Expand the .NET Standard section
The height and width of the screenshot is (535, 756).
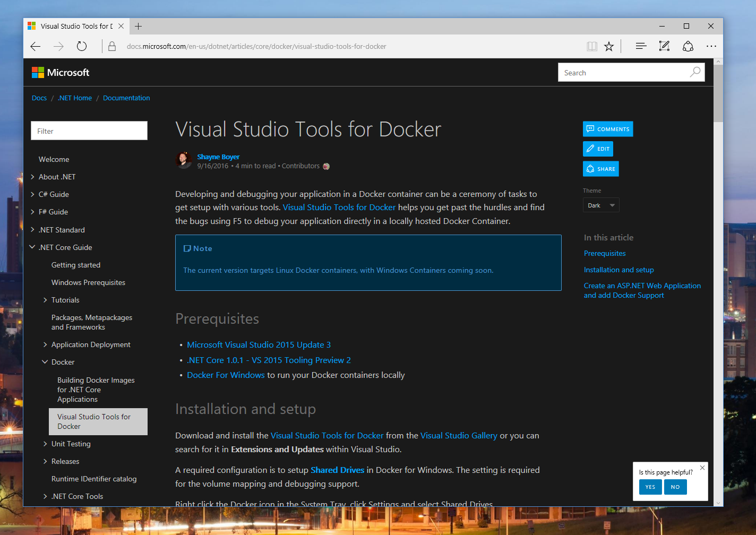(x=33, y=230)
